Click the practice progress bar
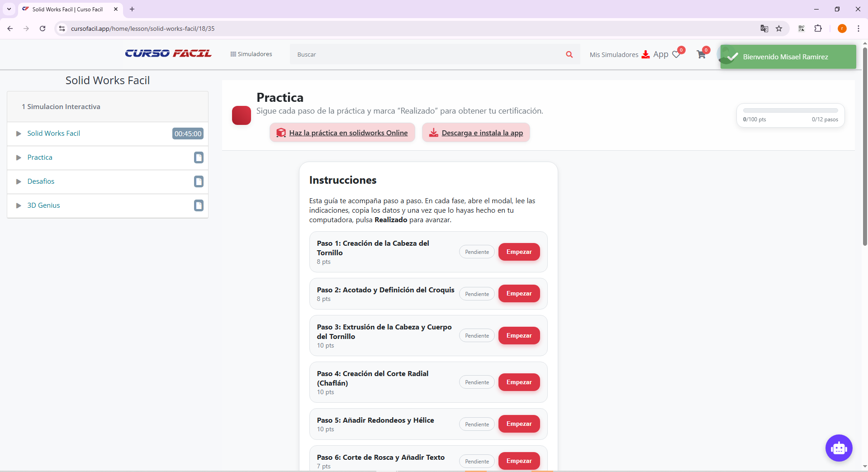Image resolution: width=868 pixels, height=472 pixels. tap(790, 110)
